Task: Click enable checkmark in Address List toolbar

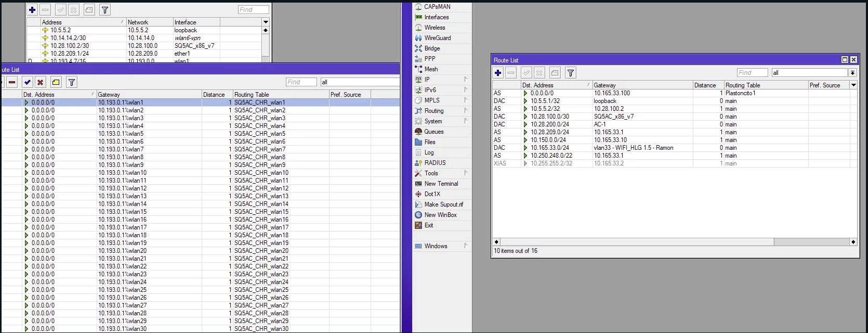Action: pyautogui.click(x=61, y=10)
